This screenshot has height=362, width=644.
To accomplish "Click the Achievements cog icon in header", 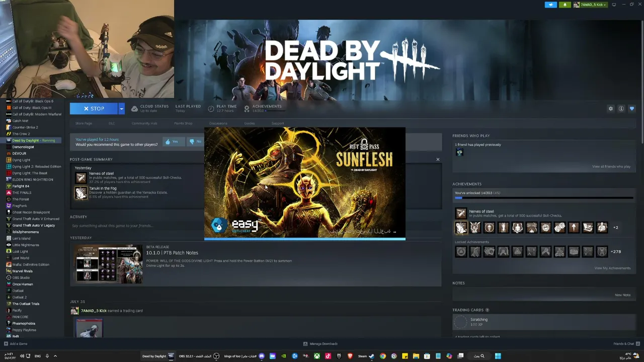I will click(x=247, y=109).
